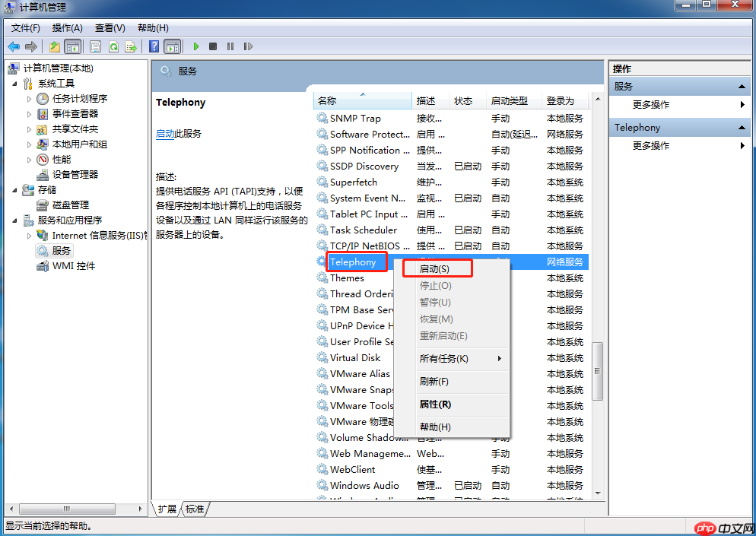Click the Pause service toolbar icon
Viewport: 756px width, 536px height.
(230, 46)
